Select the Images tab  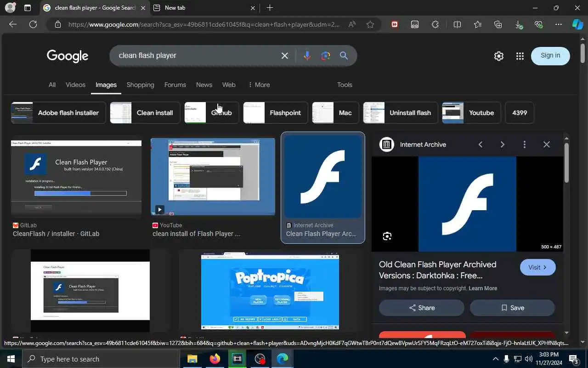(x=106, y=85)
